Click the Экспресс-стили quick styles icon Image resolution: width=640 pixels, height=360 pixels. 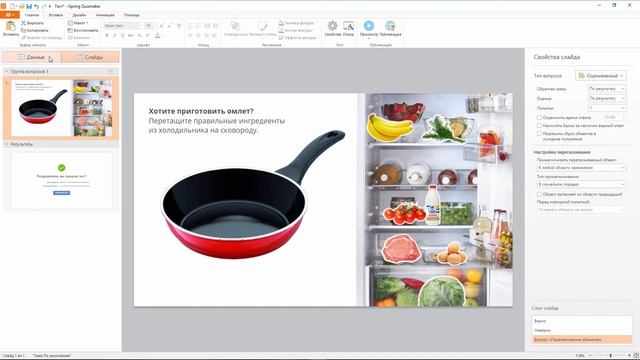pos(263,27)
